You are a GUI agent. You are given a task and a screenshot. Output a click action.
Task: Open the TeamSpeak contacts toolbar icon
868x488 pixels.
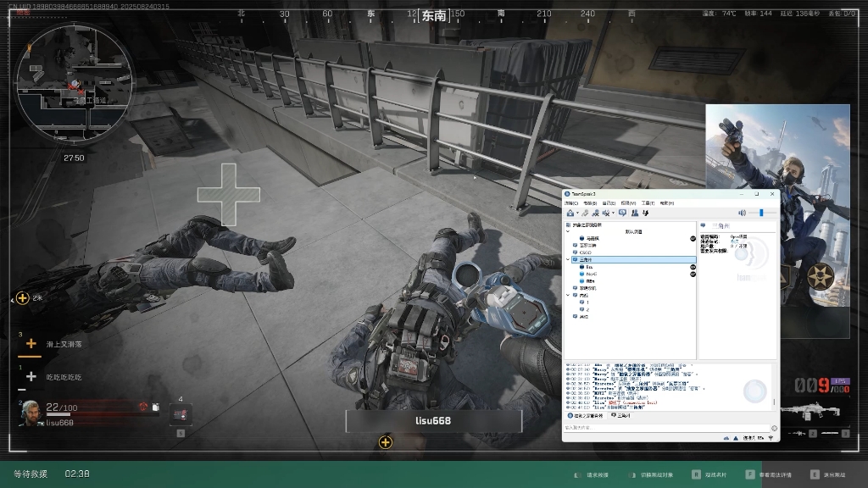click(634, 213)
